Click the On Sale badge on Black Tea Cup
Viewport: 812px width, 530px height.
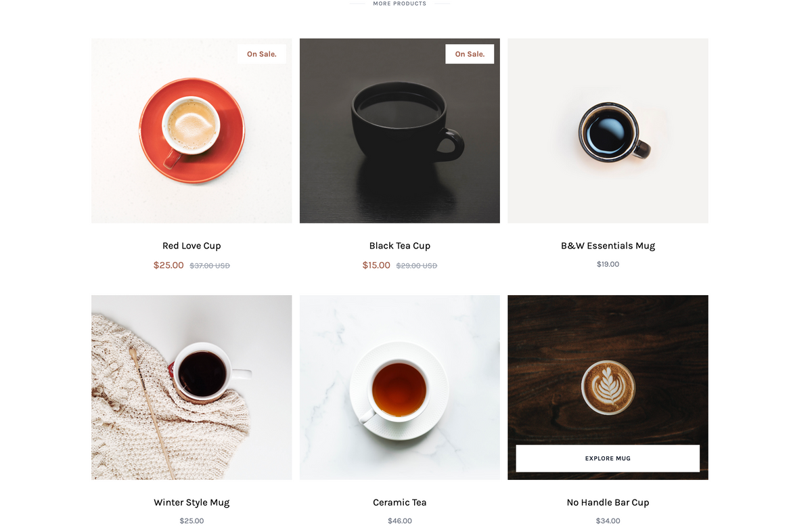470,54
